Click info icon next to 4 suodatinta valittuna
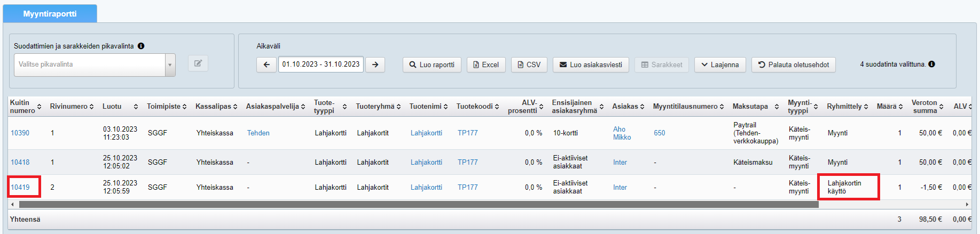Image resolution: width=980 pixels, height=234 pixels. click(931, 64)
